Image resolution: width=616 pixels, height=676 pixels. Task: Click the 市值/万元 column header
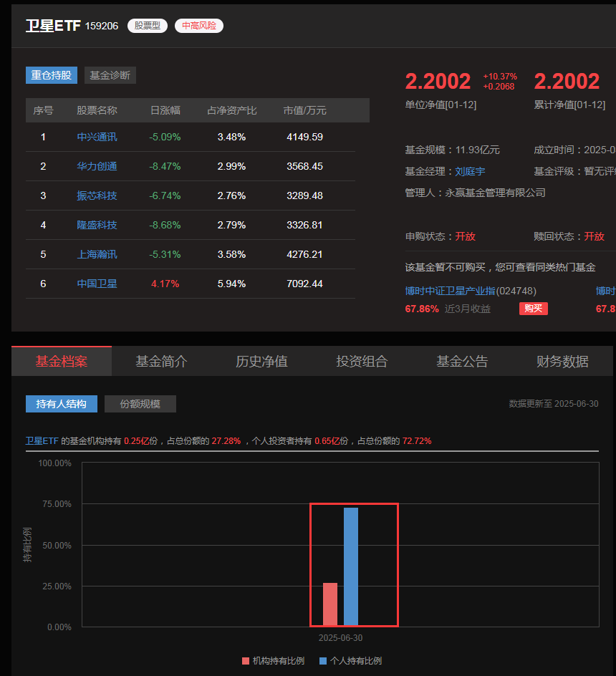tap(305, 110)
